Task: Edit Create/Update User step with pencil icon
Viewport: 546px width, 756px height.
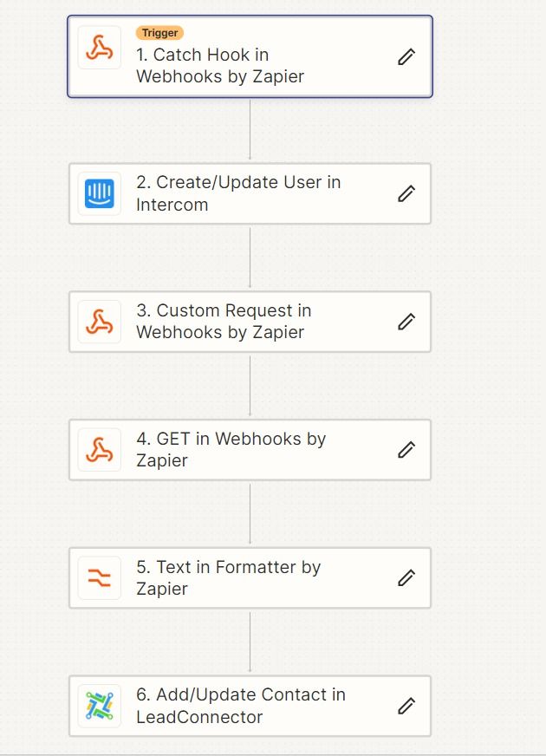Action: coord(406,193)
